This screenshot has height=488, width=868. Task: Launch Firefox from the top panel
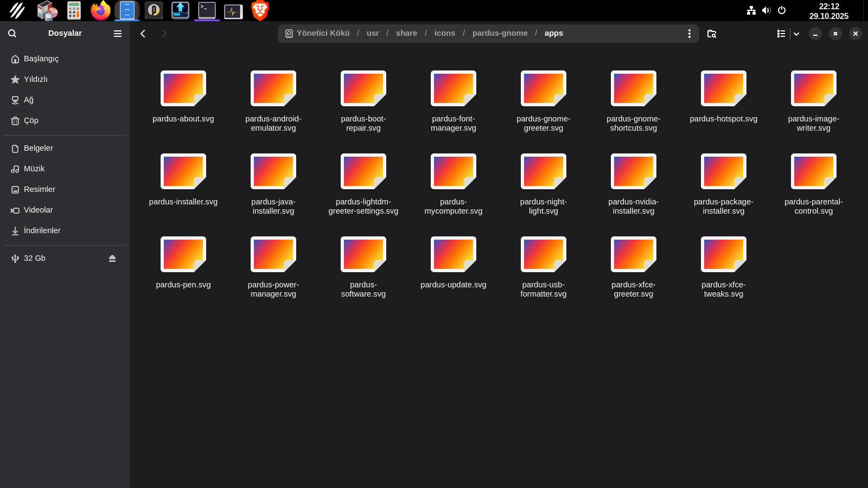(100, 11)
